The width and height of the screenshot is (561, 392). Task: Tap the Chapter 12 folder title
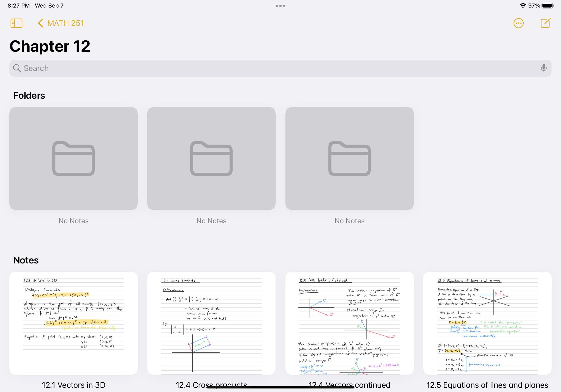point(50,46)
